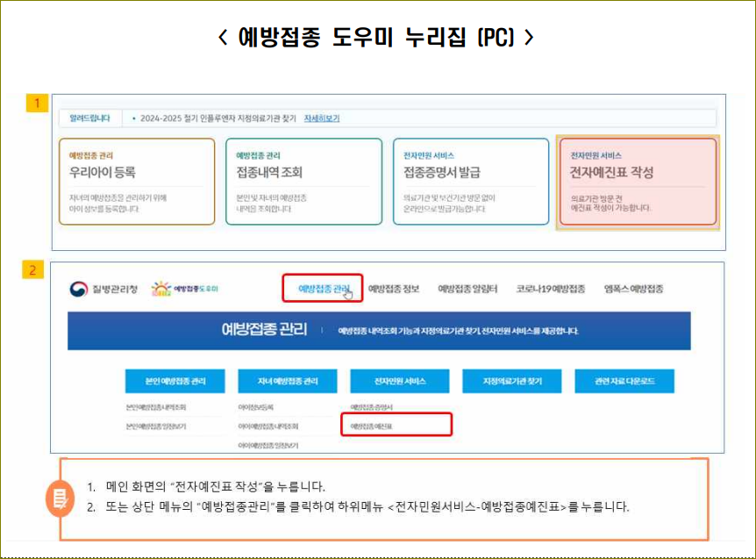
Task: Select 본인예방접종 내역조회 submenu
Action: (156, 407)
